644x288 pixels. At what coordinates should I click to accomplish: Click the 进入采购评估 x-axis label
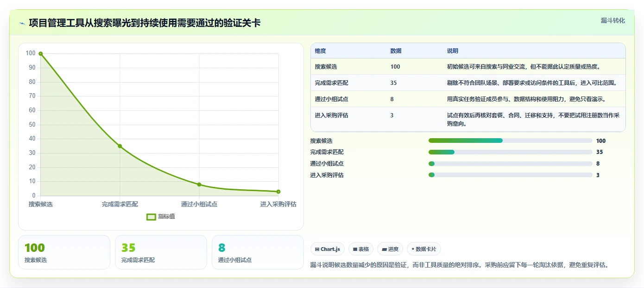tap(278, 204)
